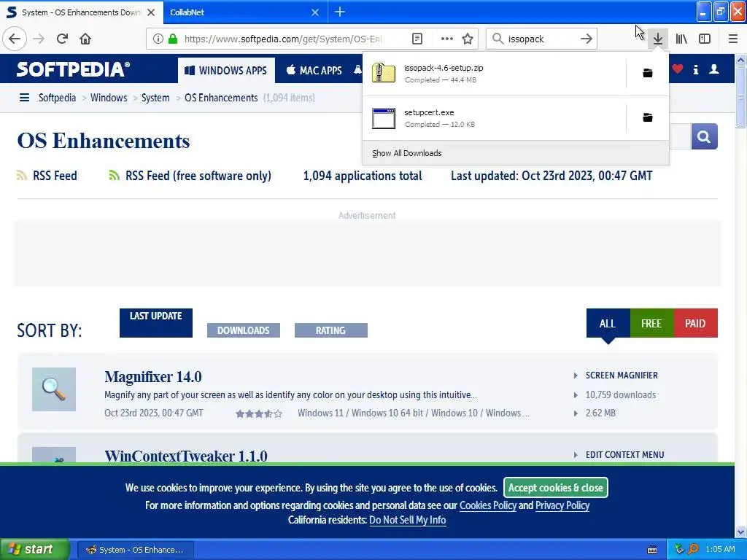Open the user account icon on Softpedia
The width and height of the screenshot is (747, 560).
714,69
